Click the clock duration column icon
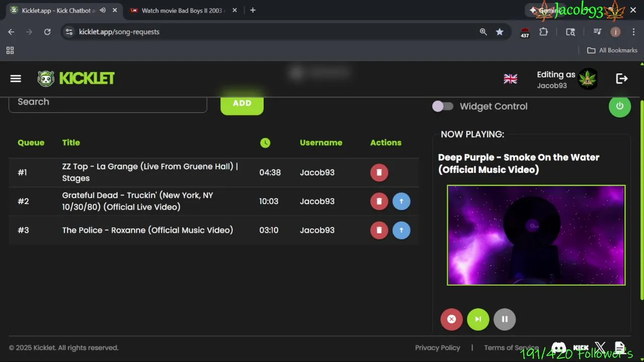Screen dimensions: 644x362 pyautogui.click(x=265, y=143)
